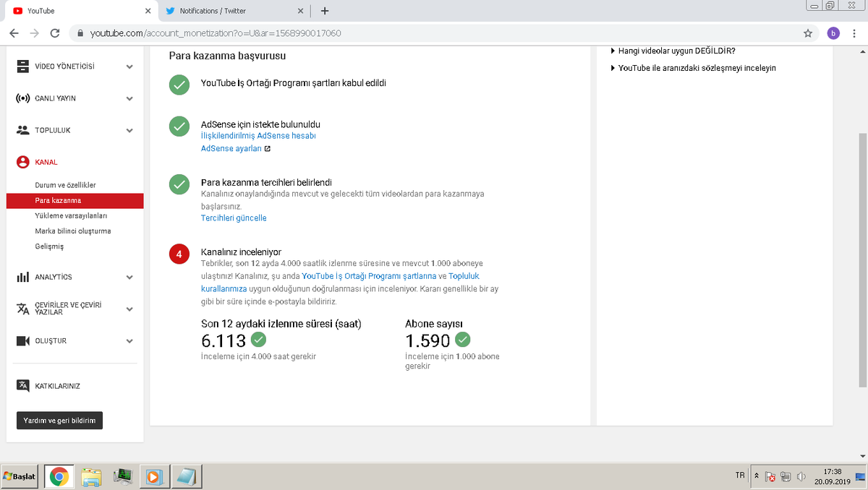868x490 pixels.
Task: Expand the Topluluk chevron
Action: (x=129, y=130)
